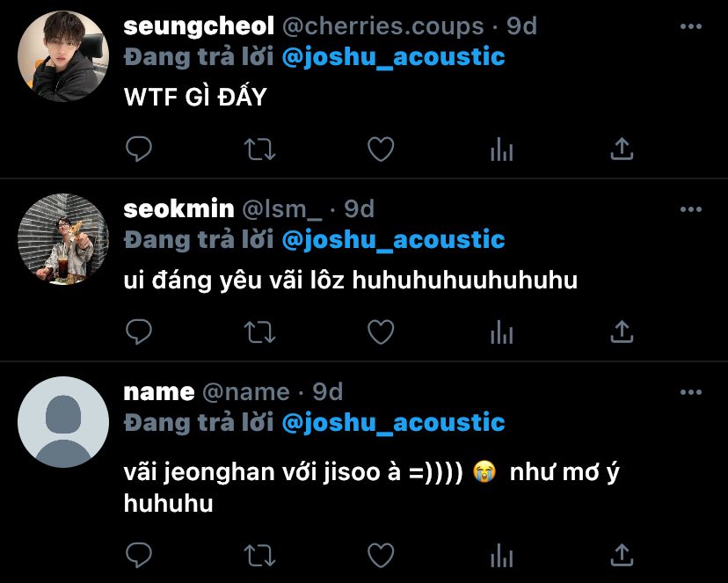Open @joshu_acoustic mention in name's reply
The width and height of the screenshot is (728, 583).
tap(393, 423)
